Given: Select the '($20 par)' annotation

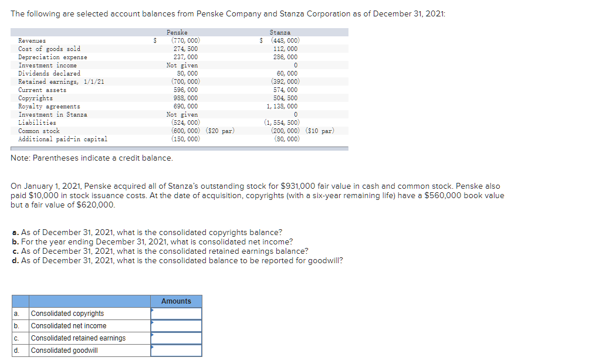Looking at the screenshot, I should pos(220,131).
